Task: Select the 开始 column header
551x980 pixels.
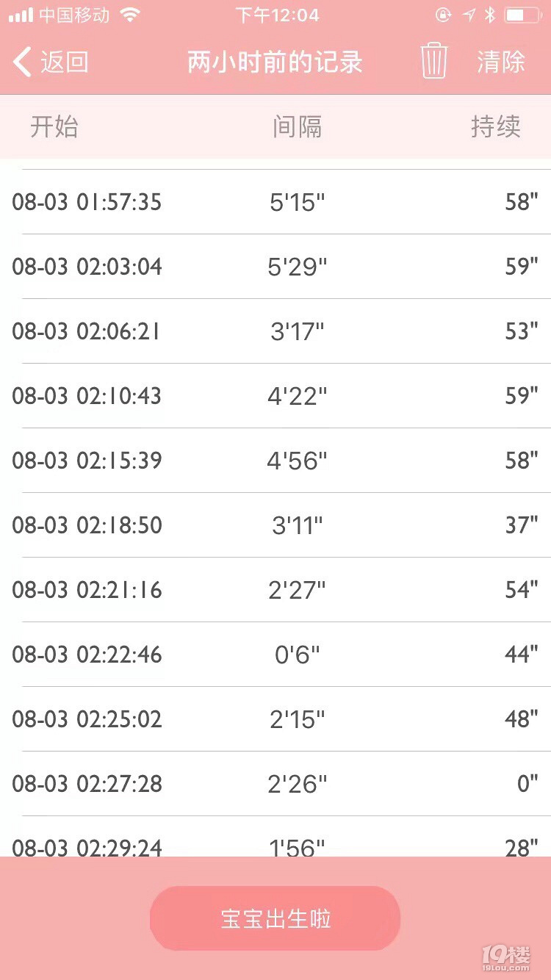Action: (x=54, y=127)
